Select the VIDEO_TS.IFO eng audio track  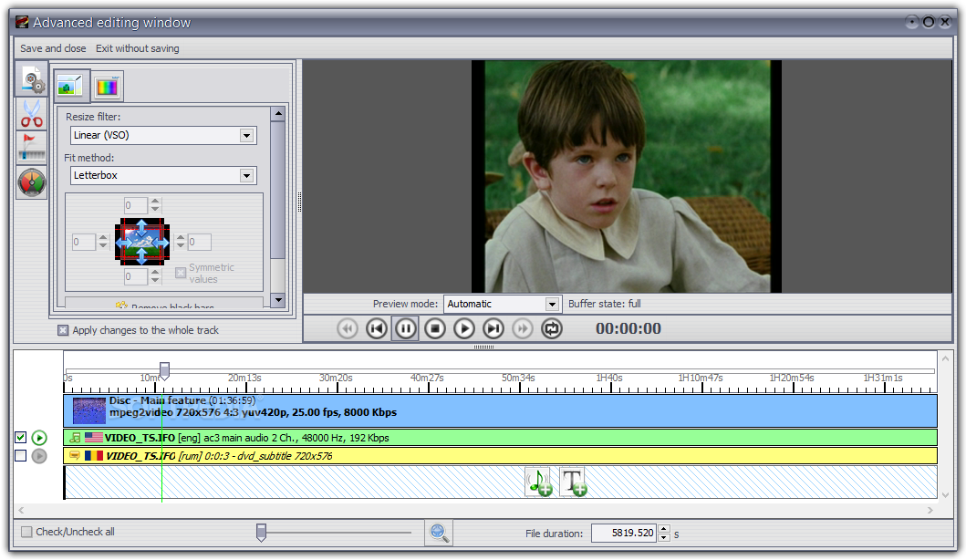tap(500, 438)
